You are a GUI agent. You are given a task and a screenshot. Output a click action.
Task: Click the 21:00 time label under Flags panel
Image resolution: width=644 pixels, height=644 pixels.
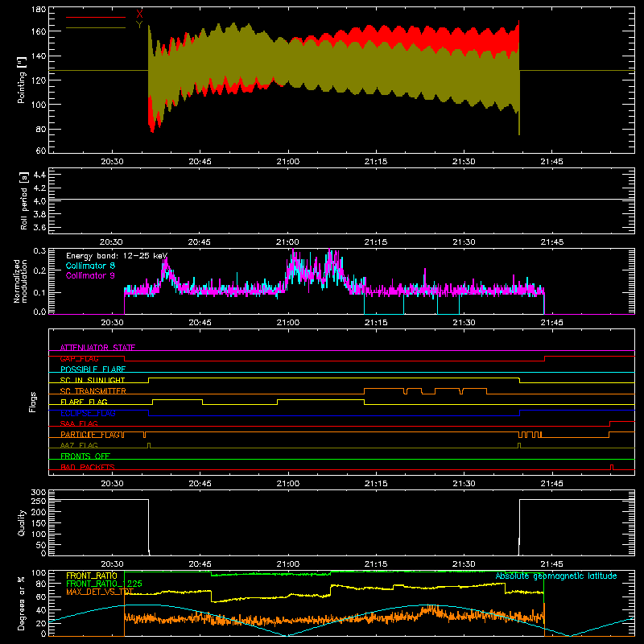[x=288, y=484]
